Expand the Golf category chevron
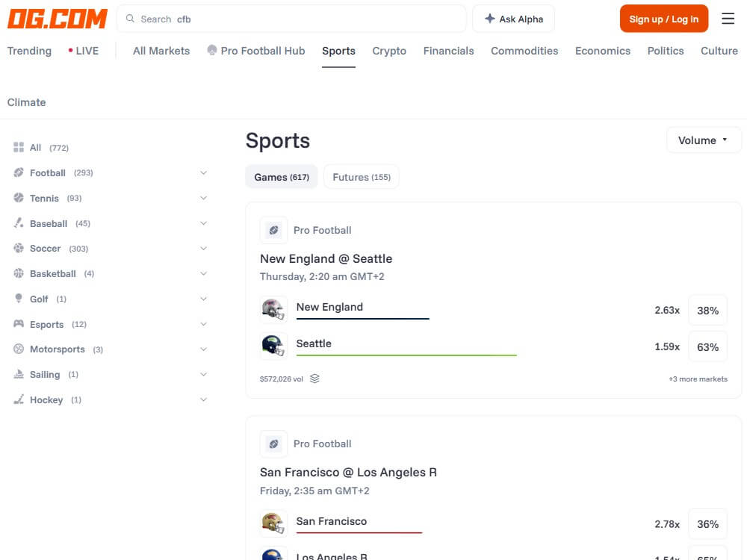This screenshot has height=560, width=747. click(x=203, y=299)
